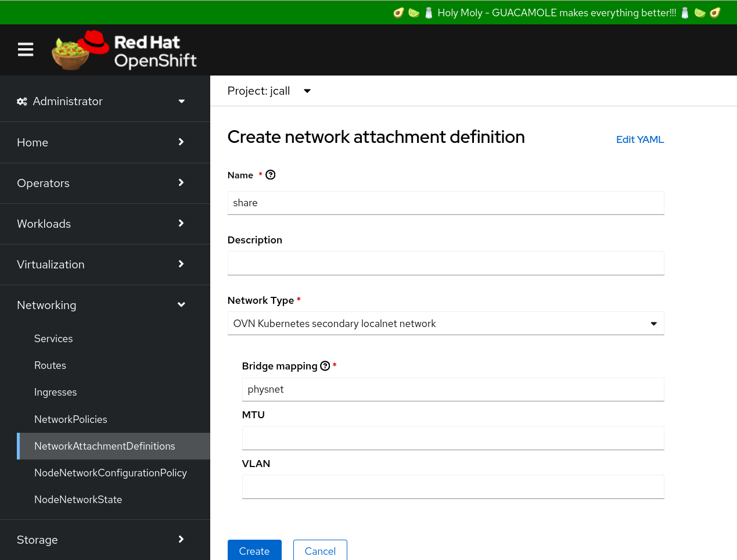This screenshot has width=737, height=560.
Task: Switch to the Edit YAML view
Action: (x=640, y=139)
